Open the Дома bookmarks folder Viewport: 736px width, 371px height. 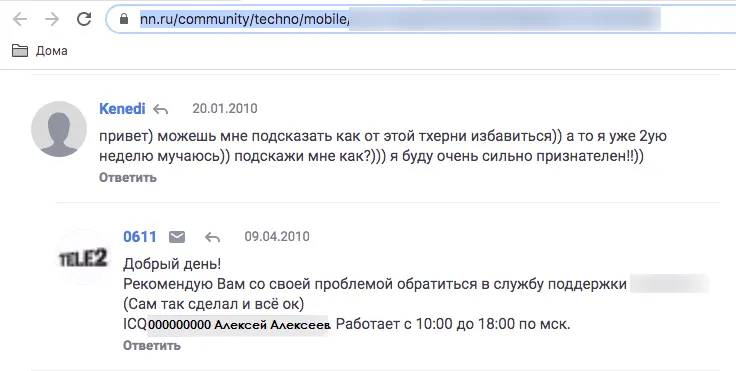(x=39, y=51)
